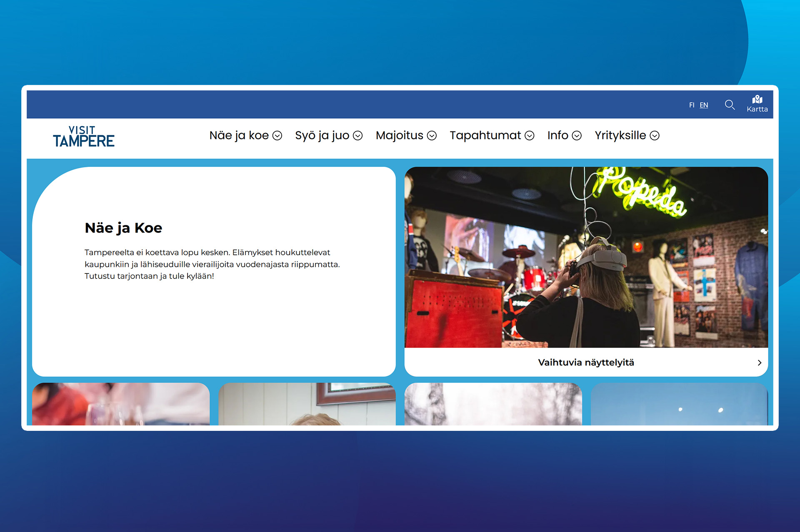Open the snowy trees card image
The image size is (800, 532).
[x=493, y=404]
